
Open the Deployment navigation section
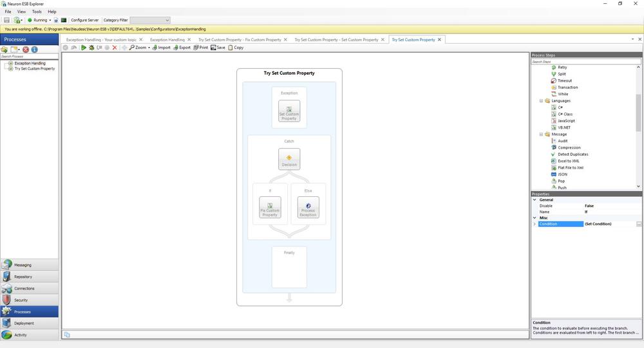[29, 324]
